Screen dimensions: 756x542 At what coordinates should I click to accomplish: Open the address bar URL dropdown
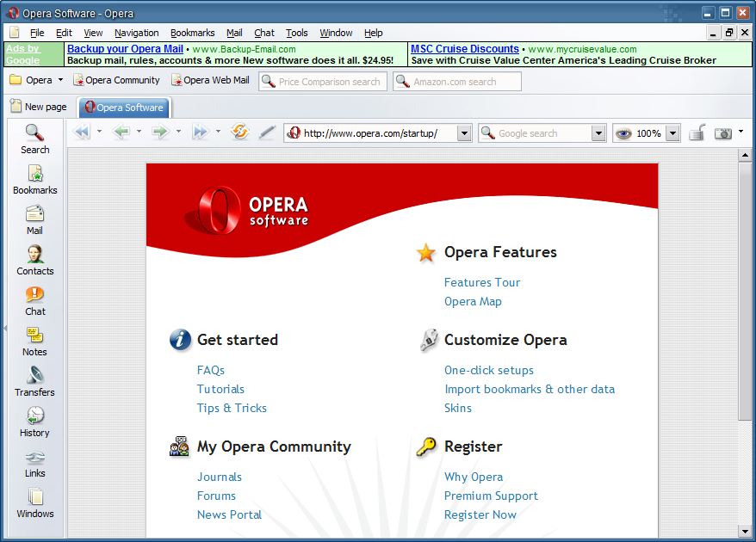pyautogui.click(x=464, y=133)
